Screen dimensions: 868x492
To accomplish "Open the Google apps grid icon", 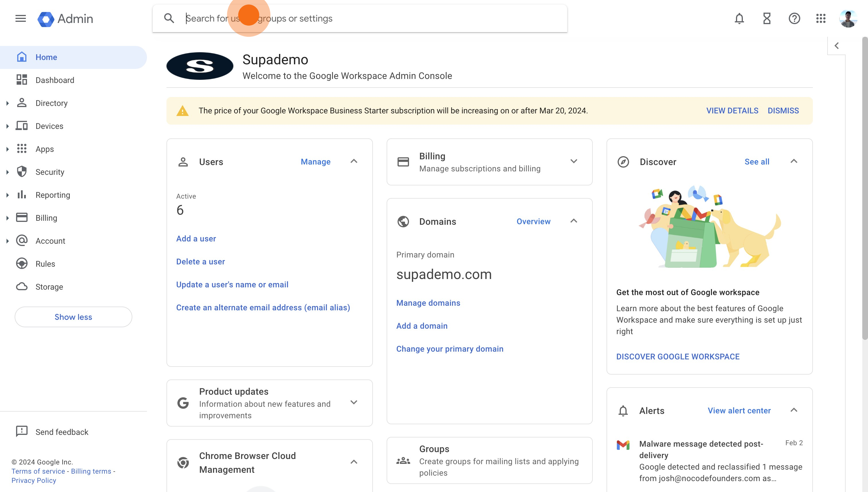I will tap(821, 18).
